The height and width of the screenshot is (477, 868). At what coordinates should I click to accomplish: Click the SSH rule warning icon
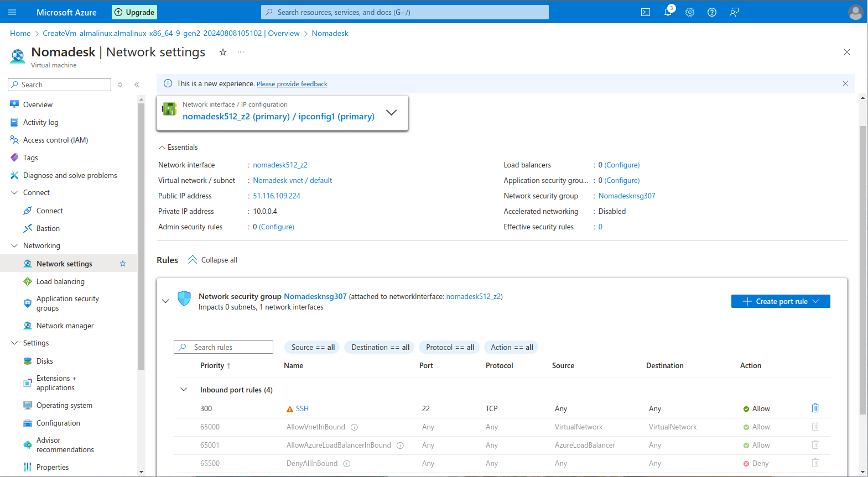tap(290, 409)
